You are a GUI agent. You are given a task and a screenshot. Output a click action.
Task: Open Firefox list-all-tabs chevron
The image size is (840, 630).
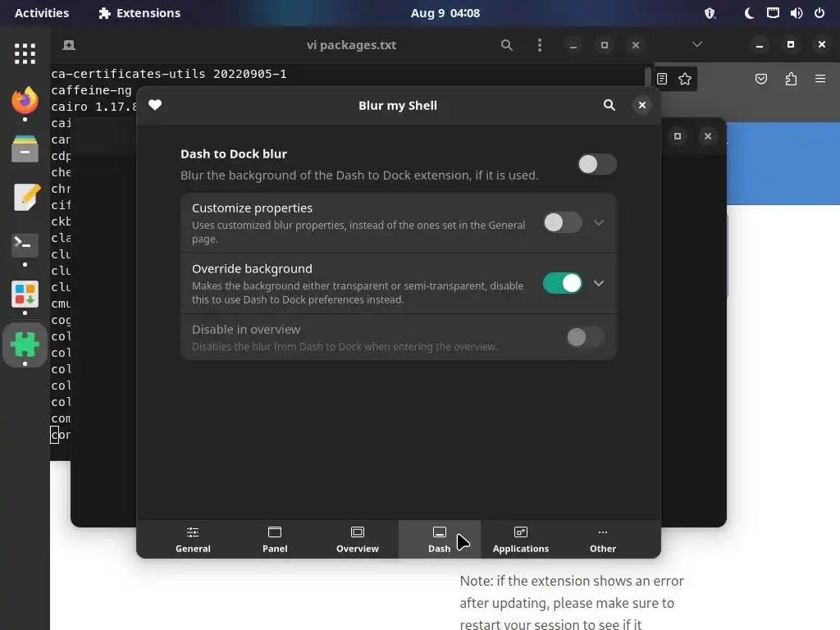tap(697, 44)
